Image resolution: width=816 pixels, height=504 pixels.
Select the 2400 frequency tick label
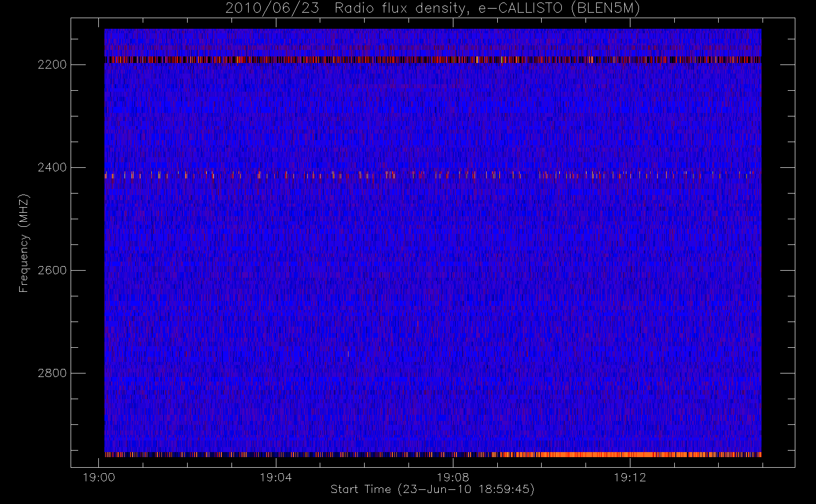tap(52, 167)
